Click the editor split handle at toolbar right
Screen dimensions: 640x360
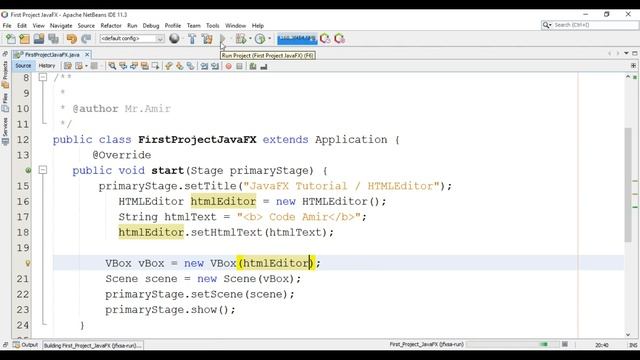(633, 66)
